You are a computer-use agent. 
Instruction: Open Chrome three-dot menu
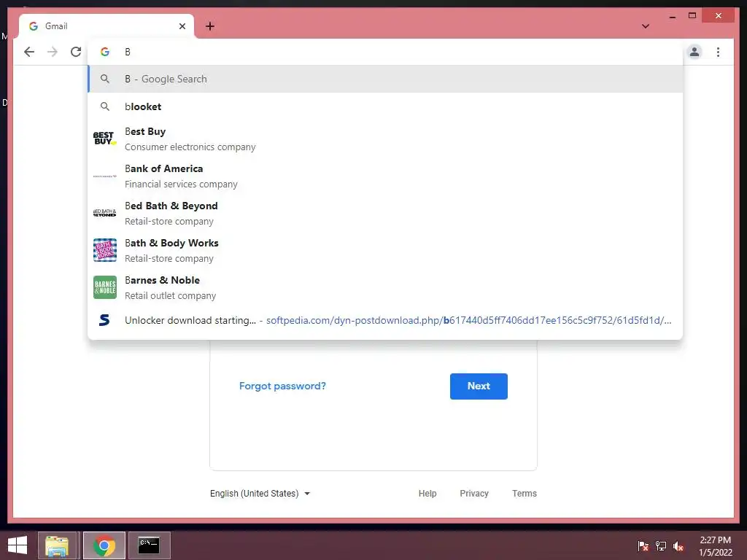point(718,52)
